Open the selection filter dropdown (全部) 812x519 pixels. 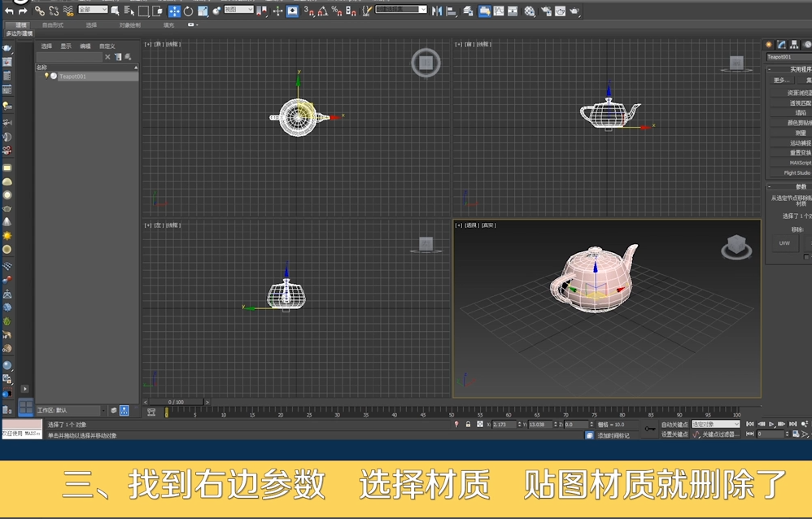click(x=93, y=10)
